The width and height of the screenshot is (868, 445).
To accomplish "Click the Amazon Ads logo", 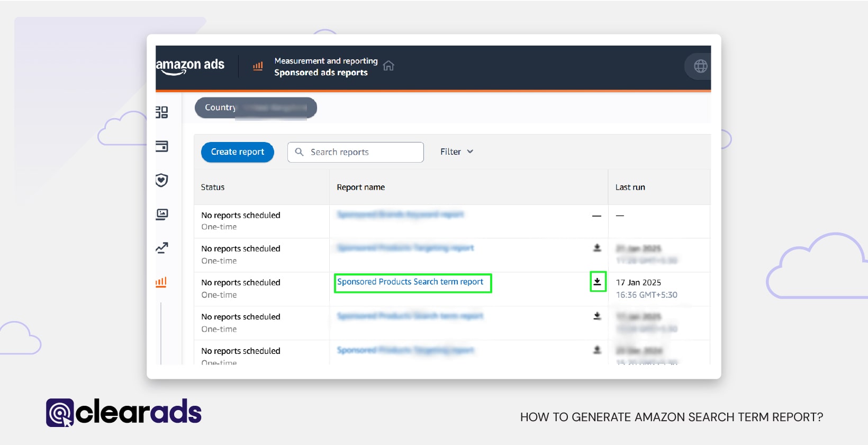I will 190,66.
